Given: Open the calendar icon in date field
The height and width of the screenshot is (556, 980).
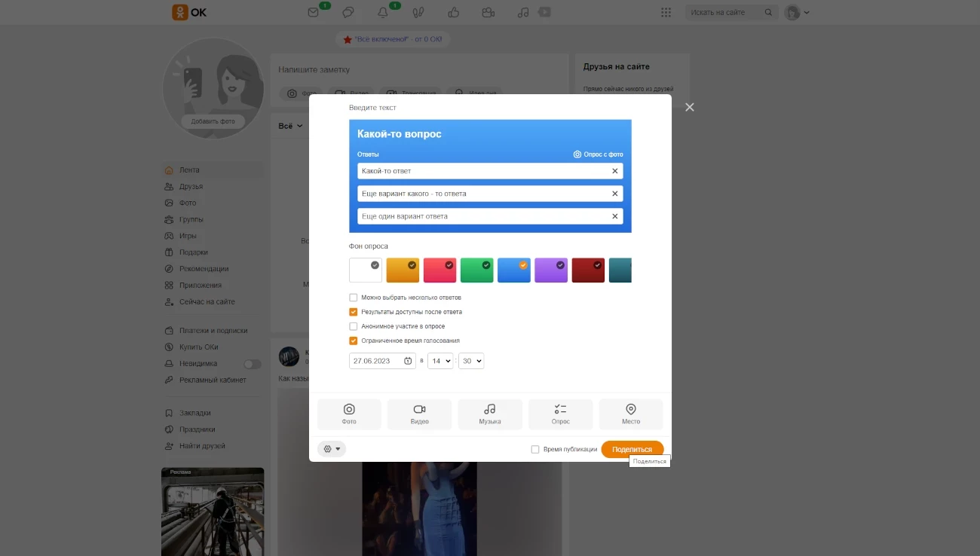Looking at the screenshot, I should [x=408, y=361].
